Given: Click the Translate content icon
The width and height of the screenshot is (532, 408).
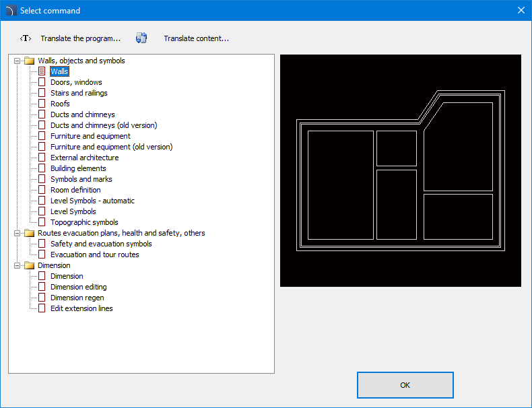Looking at the screenshot, I should click(141, 38).
